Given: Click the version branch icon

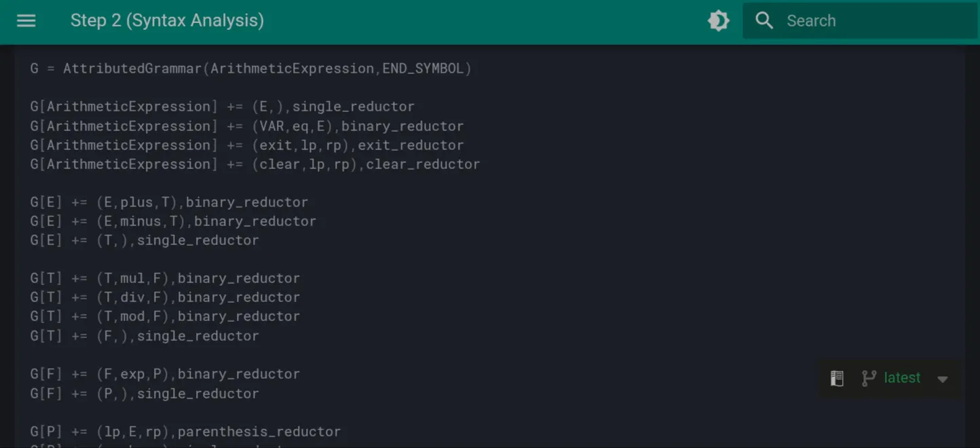Looking at the screenshot, I should pos(869,379).
